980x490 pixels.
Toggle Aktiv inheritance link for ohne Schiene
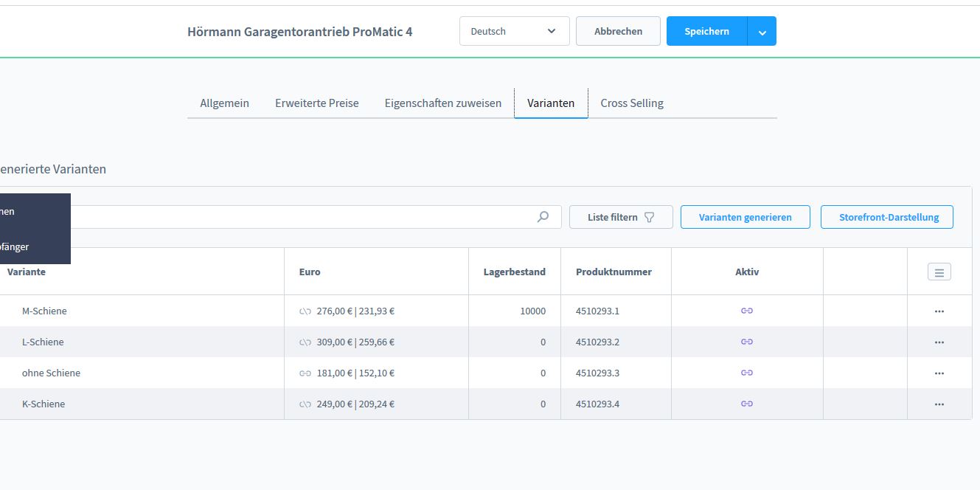pyautogui.click(x=746, y=373)
